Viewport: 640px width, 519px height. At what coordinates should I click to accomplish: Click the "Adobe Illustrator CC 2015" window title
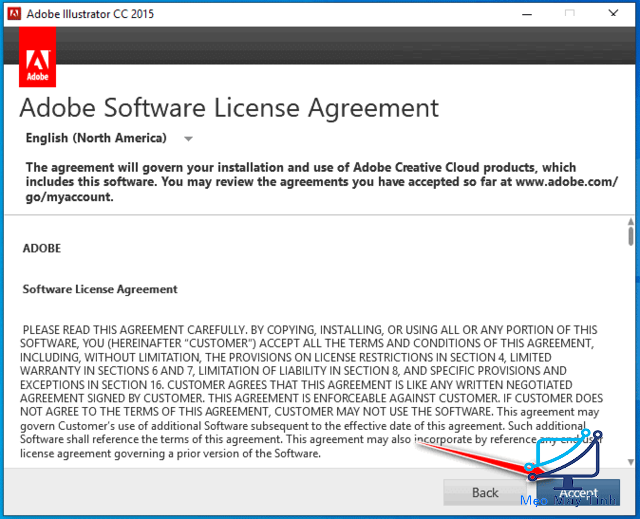coord(90,14)
